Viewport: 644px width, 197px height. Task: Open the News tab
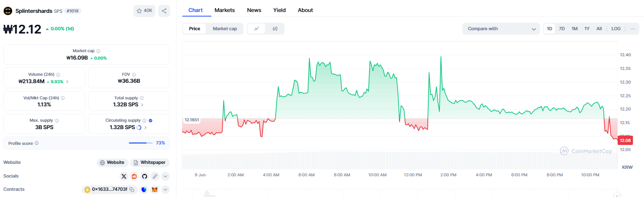254,10
